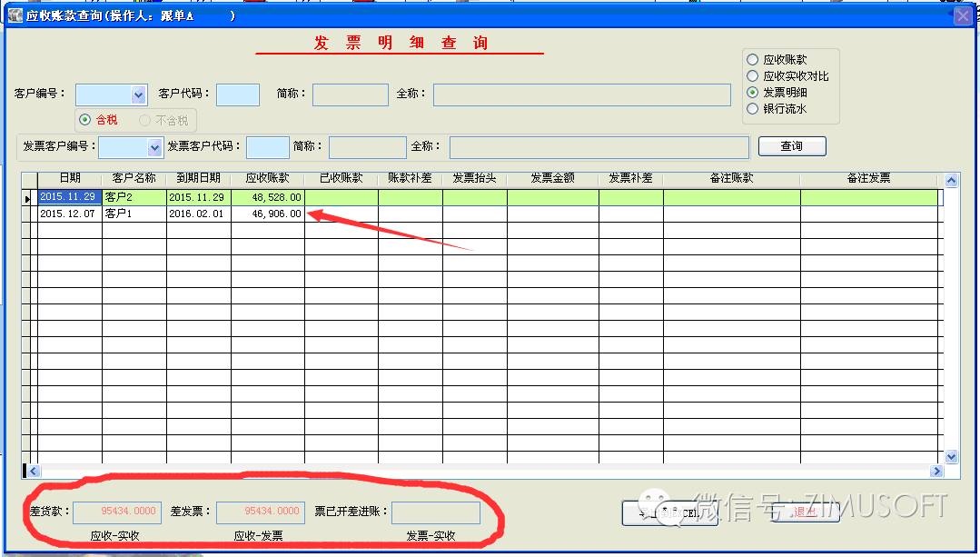Click the row selector arrow for 客户2
This screenshot has height=557, width=980.
(x=28, y=197)
